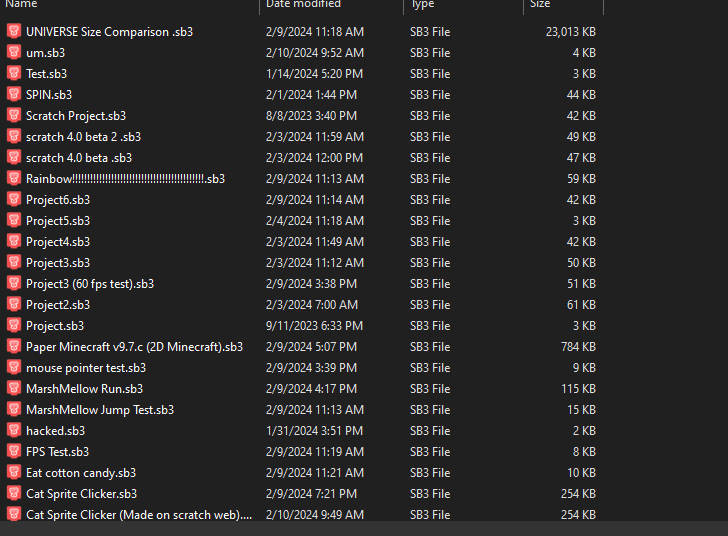Click the FPS Test.sb3 file icon
Screen dimensions: 728x536
(14, 451)
